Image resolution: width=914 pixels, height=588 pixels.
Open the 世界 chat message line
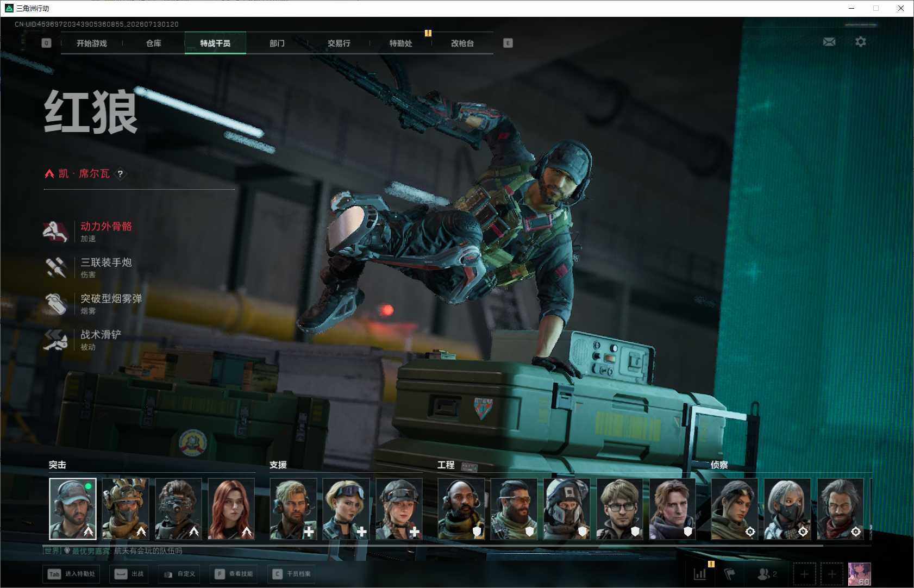(112, 551)
